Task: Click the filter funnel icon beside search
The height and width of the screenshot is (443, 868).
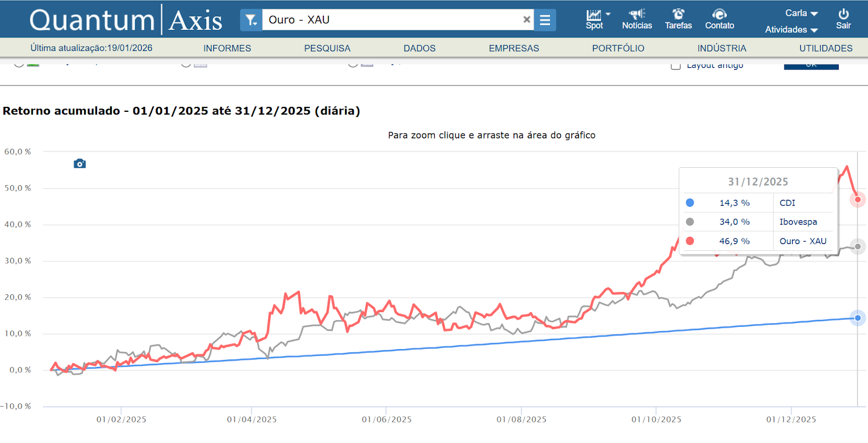Action: [x=251, y=20]
